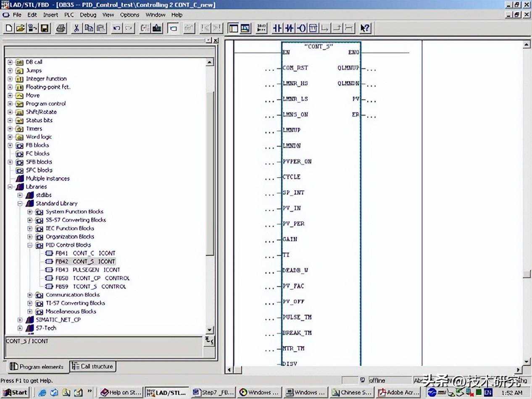Click the Windows Start button
The image size is (532, 399).
(15, 393)
